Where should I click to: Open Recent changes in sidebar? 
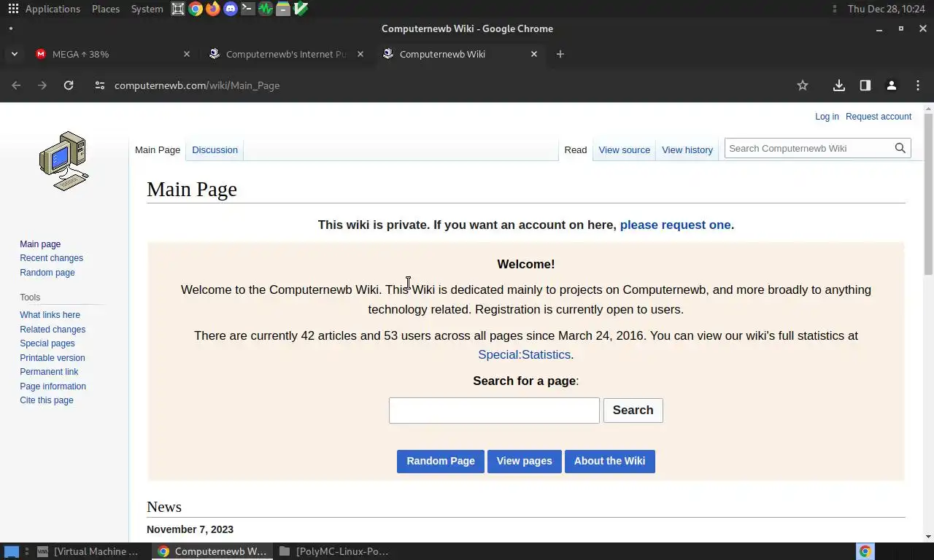(52, 258)
